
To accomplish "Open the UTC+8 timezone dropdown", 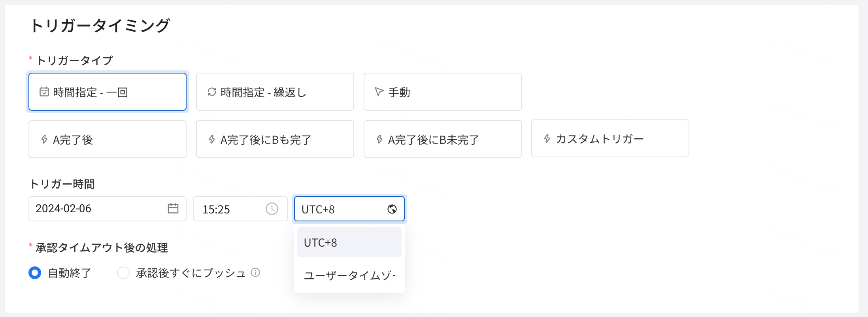I will tap(349, 209).
